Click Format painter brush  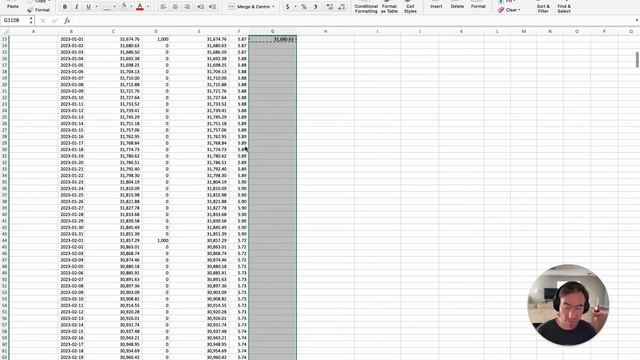coord(38,10)
